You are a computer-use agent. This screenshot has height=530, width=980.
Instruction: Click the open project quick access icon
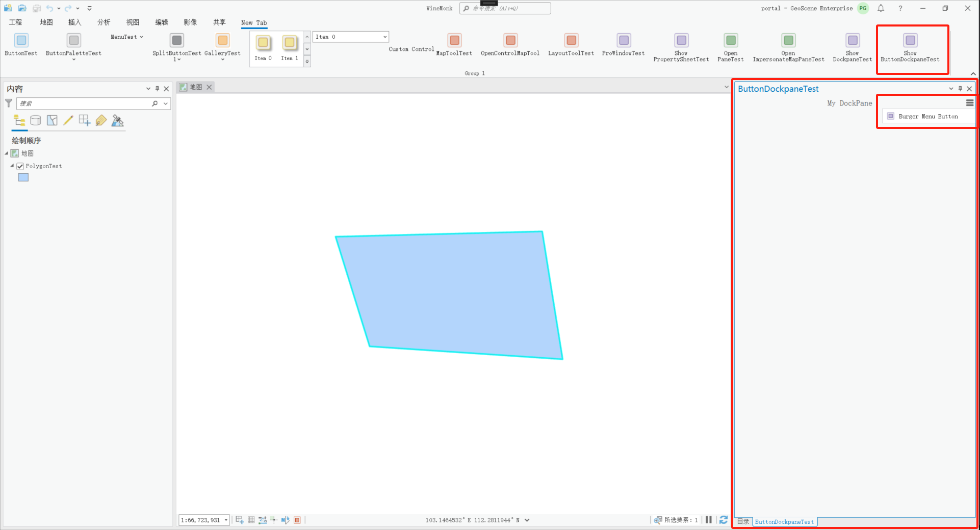[22, 8]
